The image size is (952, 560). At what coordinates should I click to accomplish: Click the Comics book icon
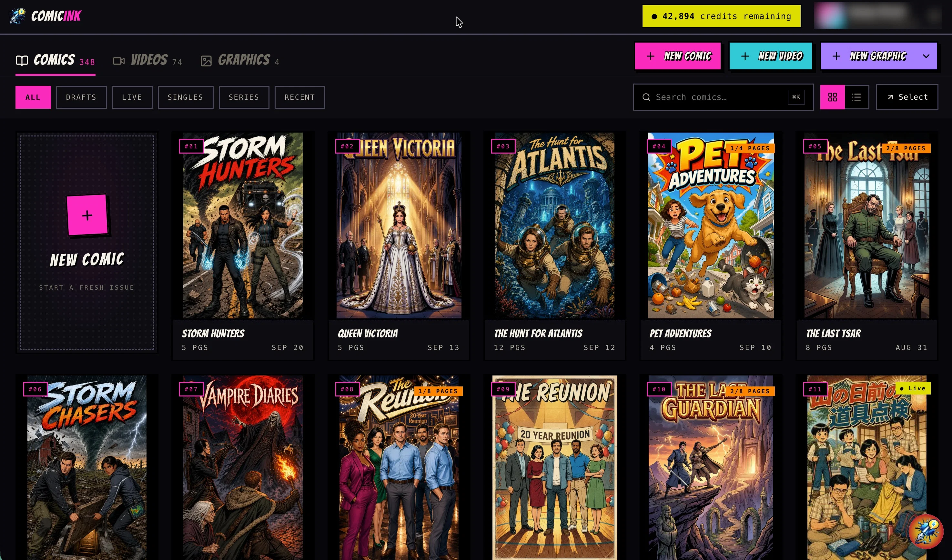pos(22,60)
